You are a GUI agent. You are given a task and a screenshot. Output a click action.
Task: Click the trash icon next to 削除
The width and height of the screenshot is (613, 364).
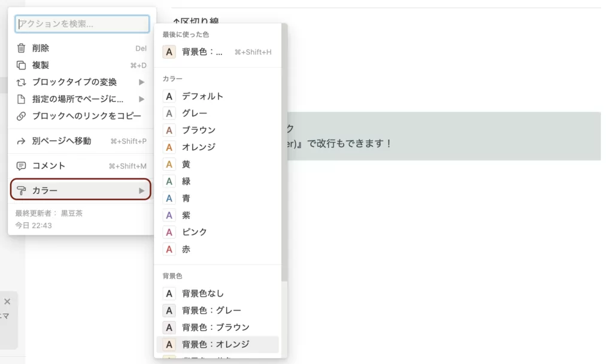(21, 48)
